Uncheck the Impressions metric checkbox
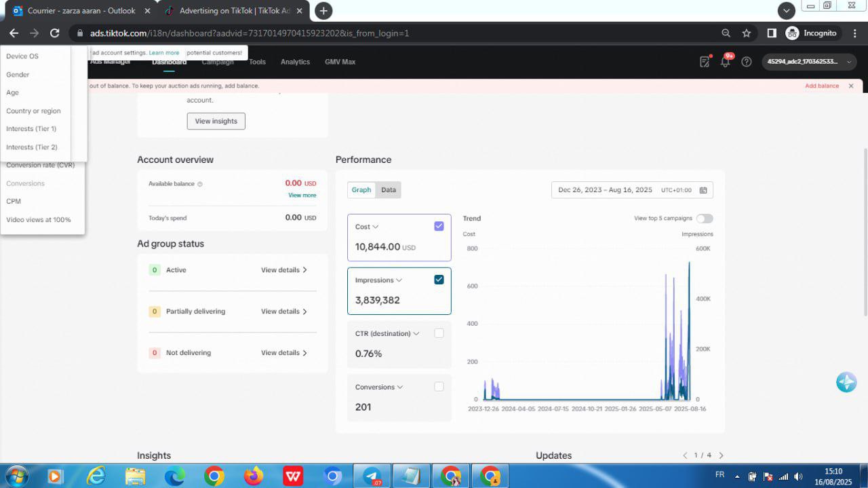 click(x=439, y=280)
